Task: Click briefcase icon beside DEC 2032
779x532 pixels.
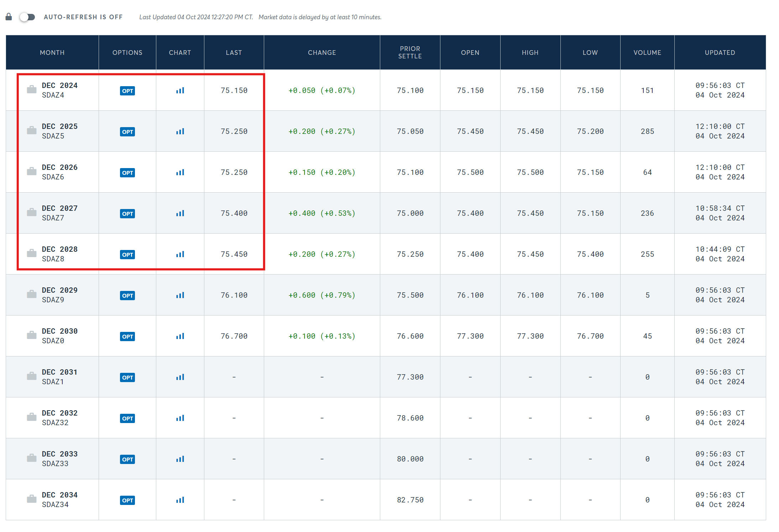Action: click(32, 417)
